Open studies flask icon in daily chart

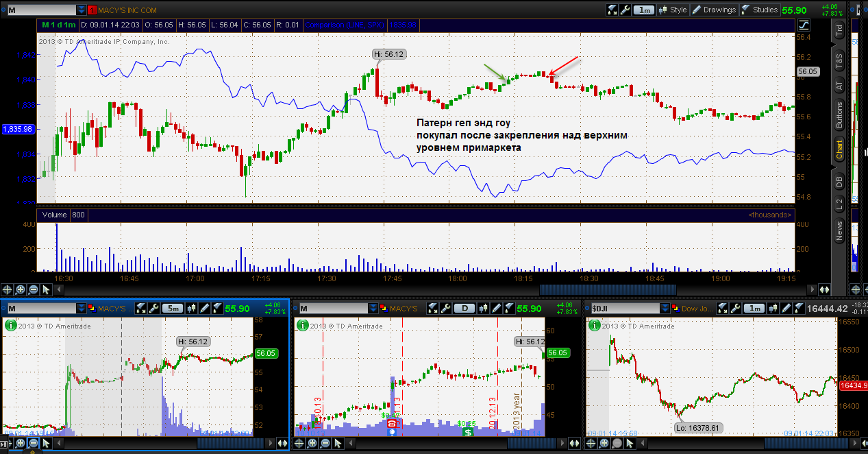pos(509,308)
